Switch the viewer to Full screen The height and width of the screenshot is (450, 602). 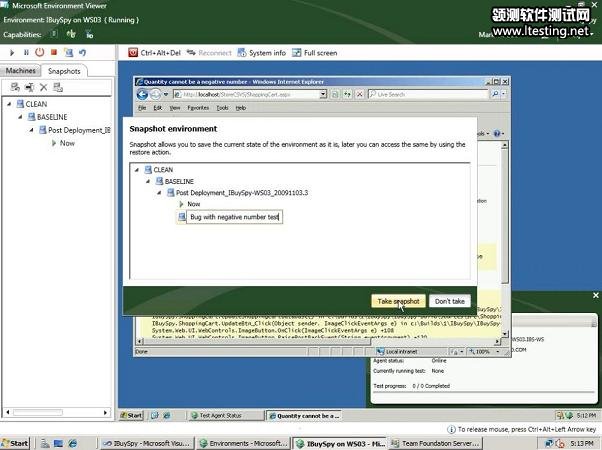314,52
